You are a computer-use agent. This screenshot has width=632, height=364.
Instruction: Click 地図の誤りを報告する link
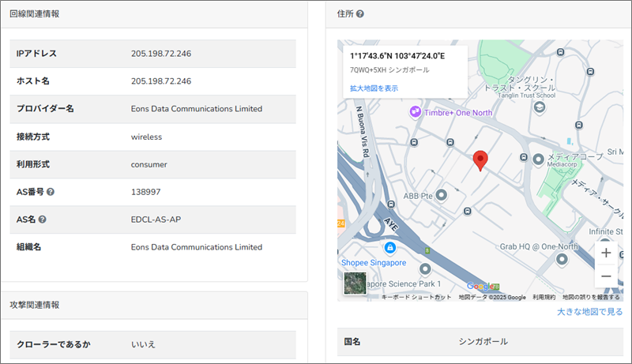point(591,297)
